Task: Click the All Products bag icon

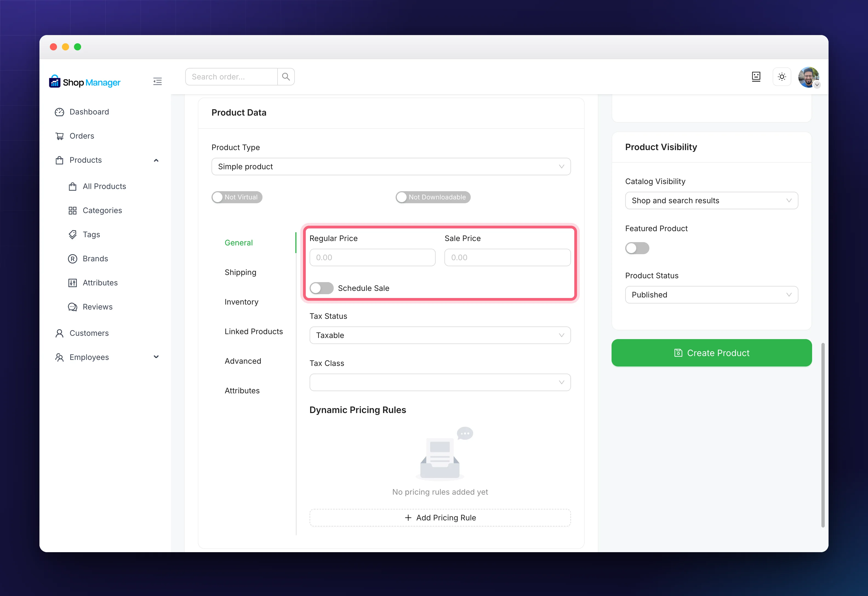Action: tap(72, 186)
